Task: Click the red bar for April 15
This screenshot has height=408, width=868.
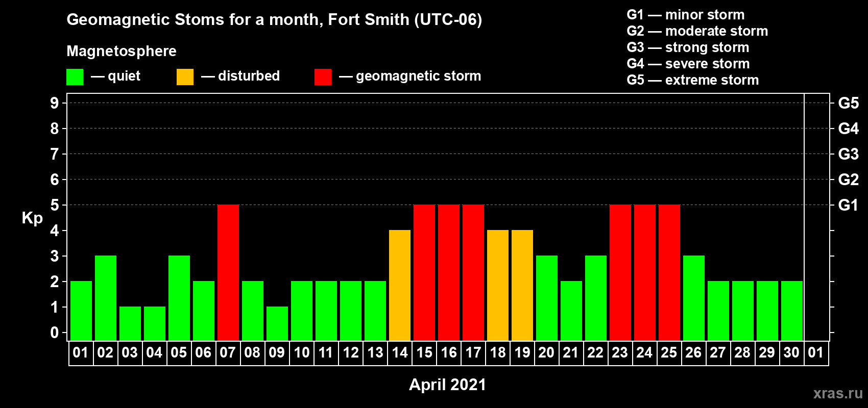Action: 424,272
